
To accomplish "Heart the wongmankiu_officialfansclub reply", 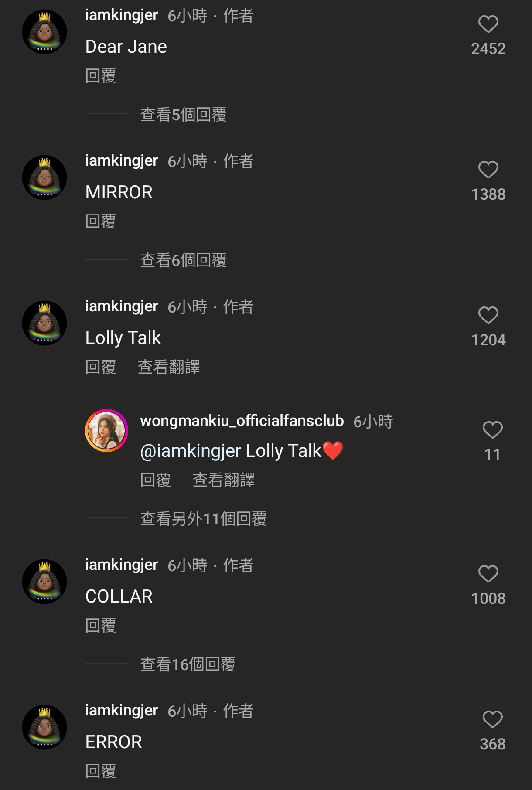I will [492, 430].
